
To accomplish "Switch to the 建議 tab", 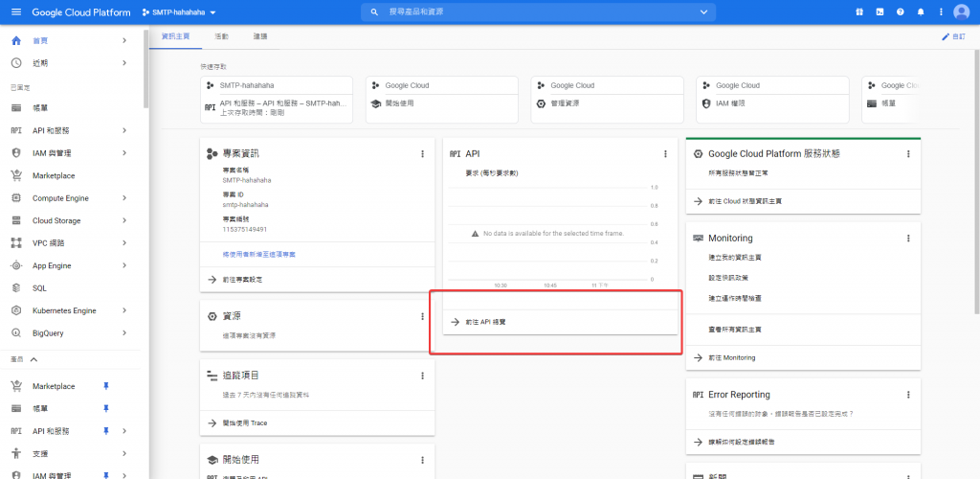I will (x=260, y=37).
